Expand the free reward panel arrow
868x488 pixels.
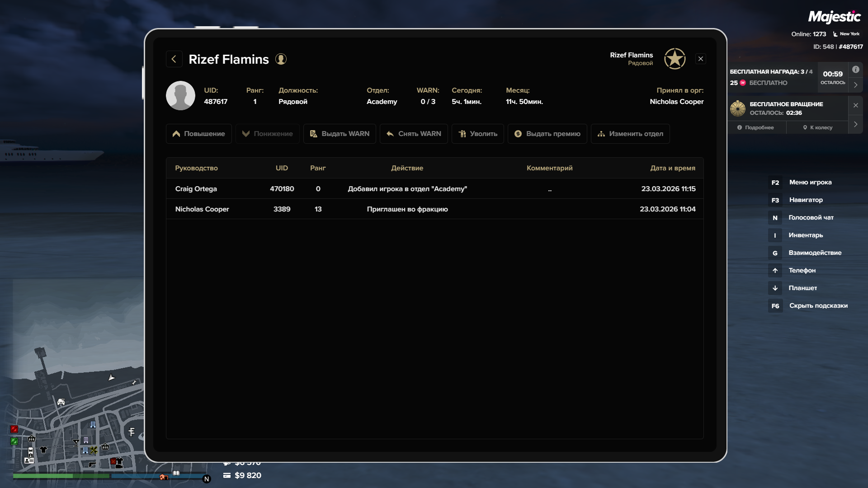pyautogui.click(x=855, y=85)
